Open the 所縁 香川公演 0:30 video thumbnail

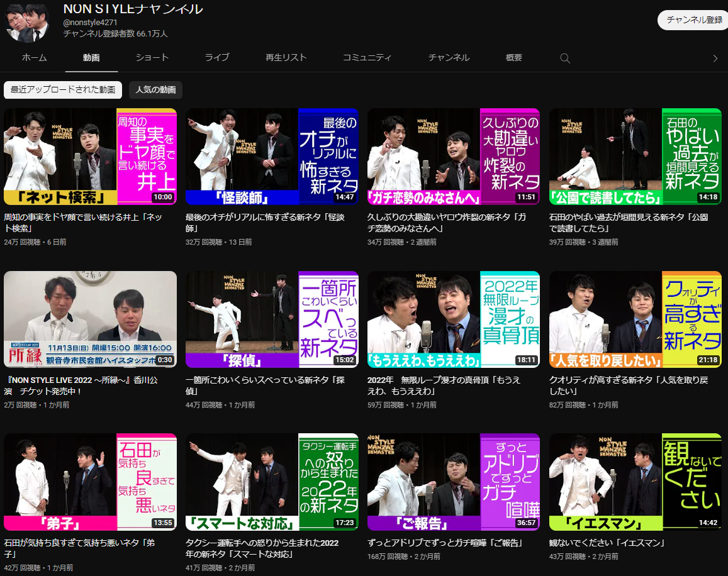(90, 319)
